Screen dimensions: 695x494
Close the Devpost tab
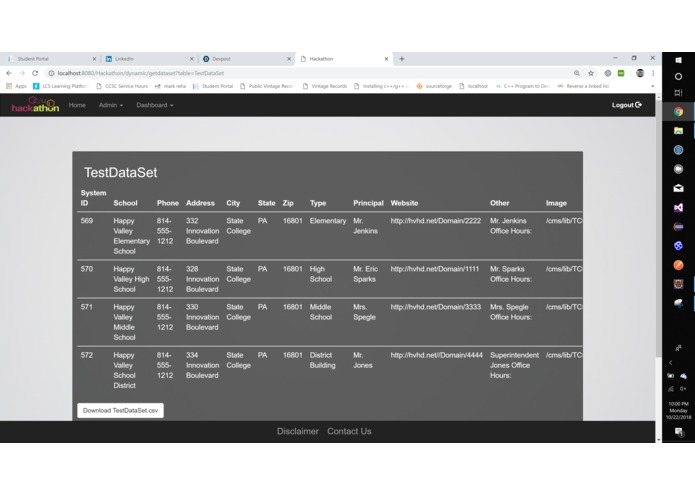pyautogui.click(x=289, y=58)
